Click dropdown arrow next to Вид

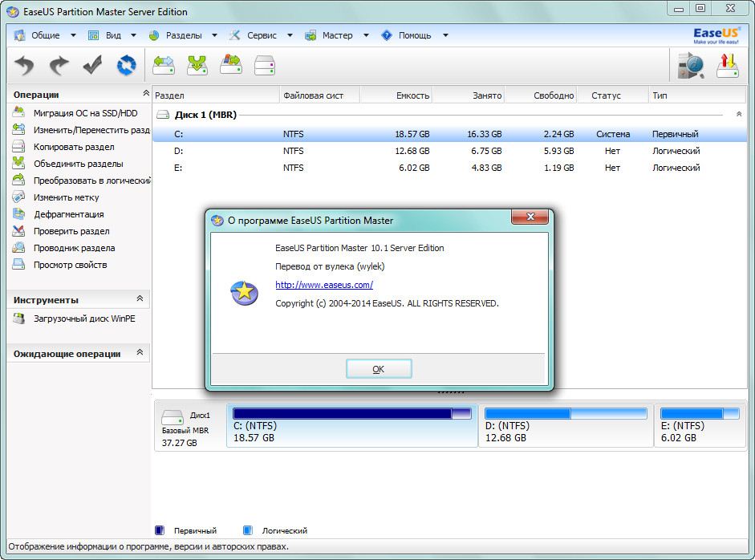pos(133,35)
